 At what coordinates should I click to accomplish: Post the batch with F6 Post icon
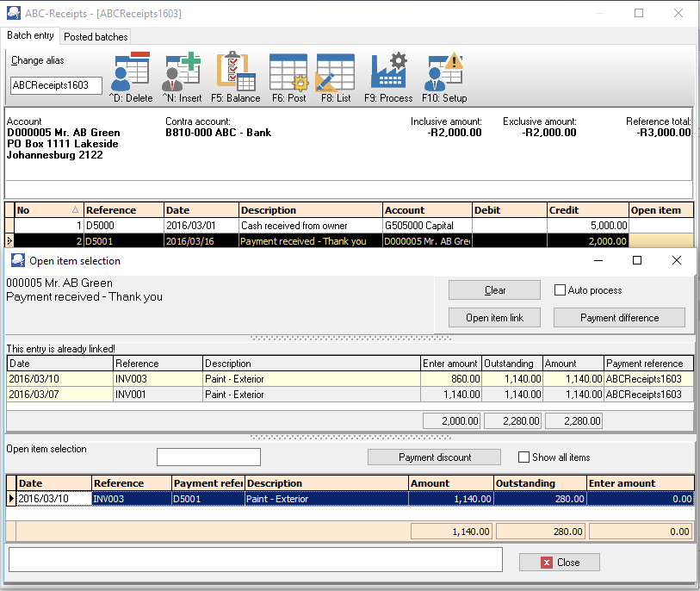click(x=288, y=72)
